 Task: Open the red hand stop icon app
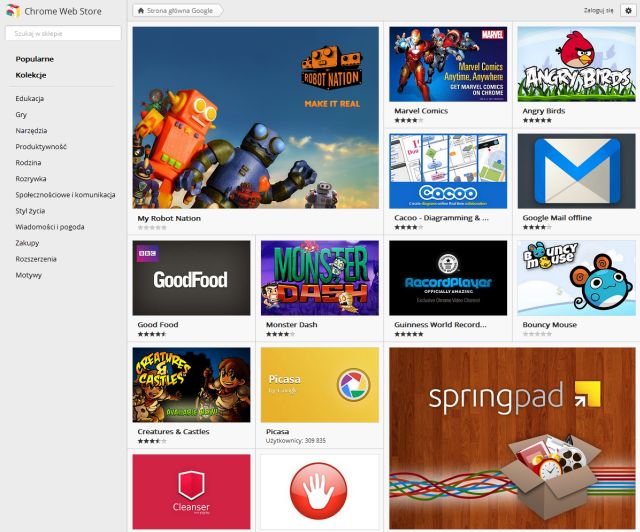[318, 491]
